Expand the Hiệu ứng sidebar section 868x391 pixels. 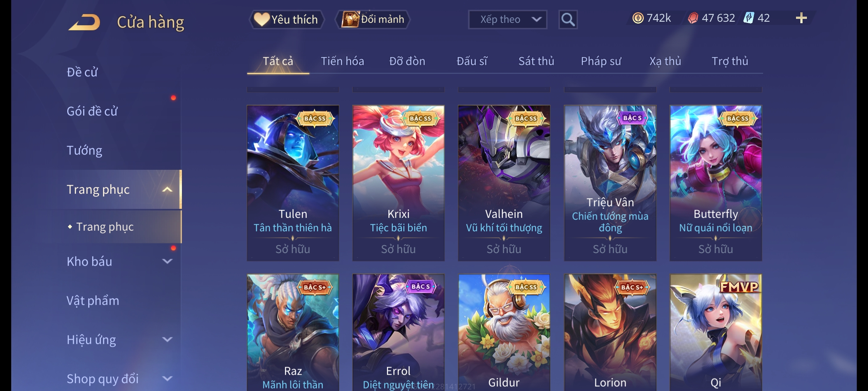[167, 340]
